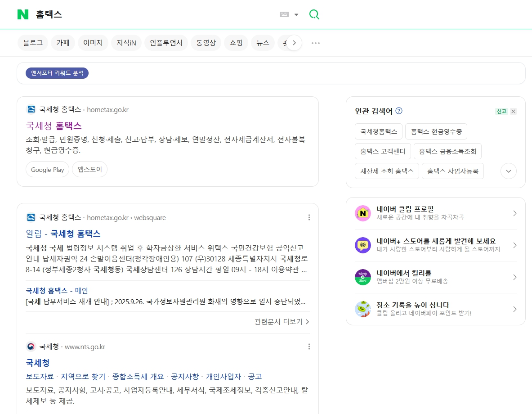Open the 알림 - 국세청 홈택스 link
Screen dimensions: 532x414
pos(63,234)
